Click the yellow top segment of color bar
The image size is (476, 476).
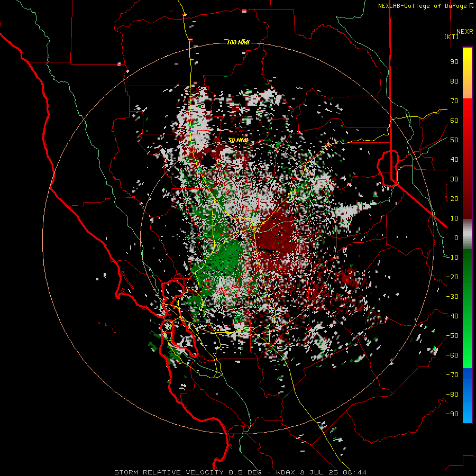467,73
